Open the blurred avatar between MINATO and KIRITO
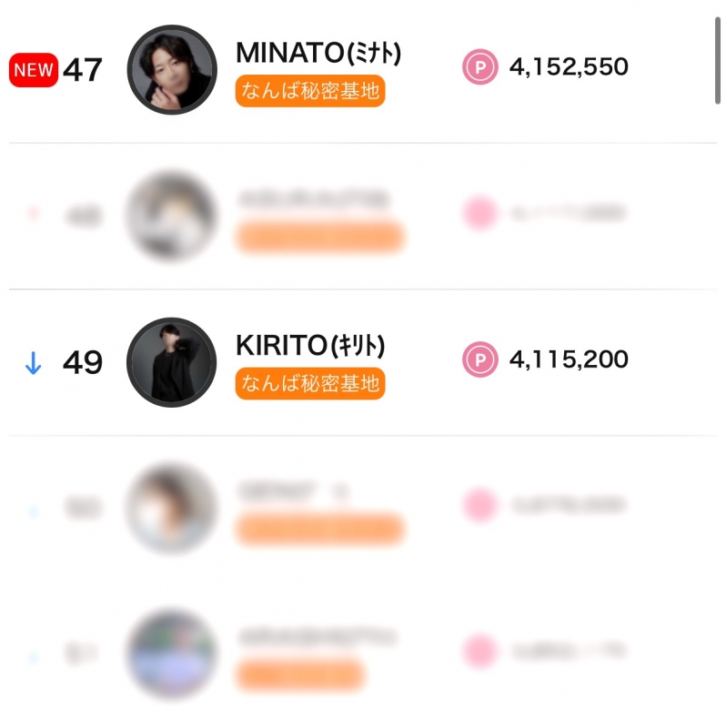This screenshot has width=726, height=728. tap(172, 216)
